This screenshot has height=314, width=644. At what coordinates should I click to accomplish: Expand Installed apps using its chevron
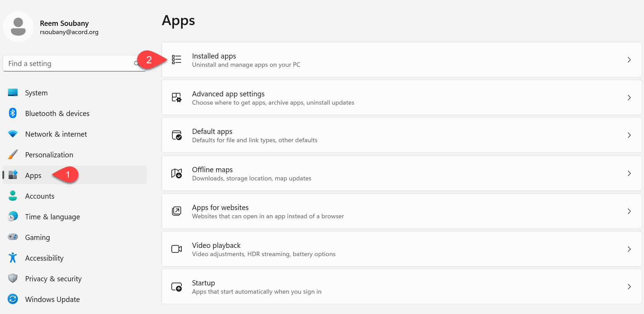tap(629, 60)
